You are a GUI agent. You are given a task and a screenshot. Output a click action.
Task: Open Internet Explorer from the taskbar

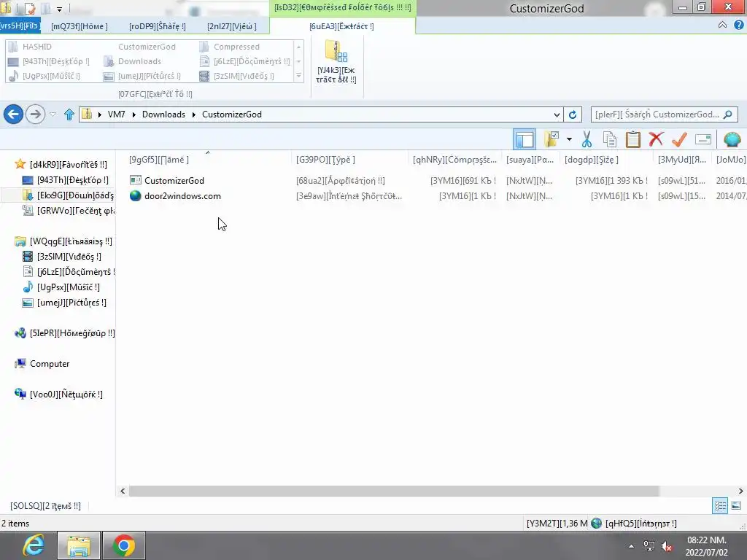(33, 545)
